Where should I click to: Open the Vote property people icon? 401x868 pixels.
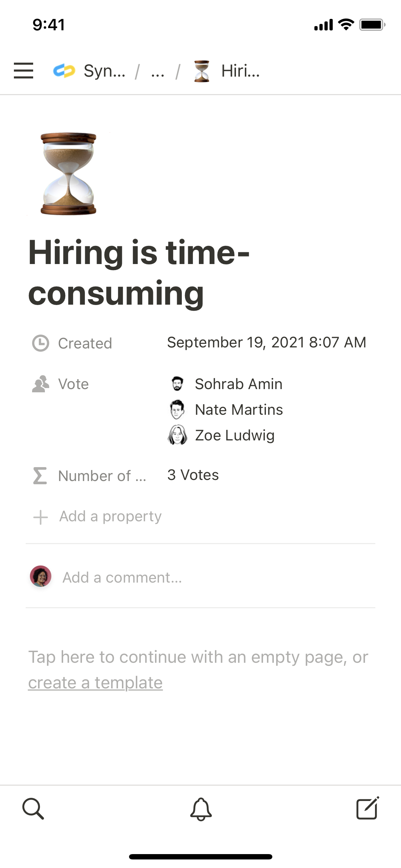pos(41,384)
